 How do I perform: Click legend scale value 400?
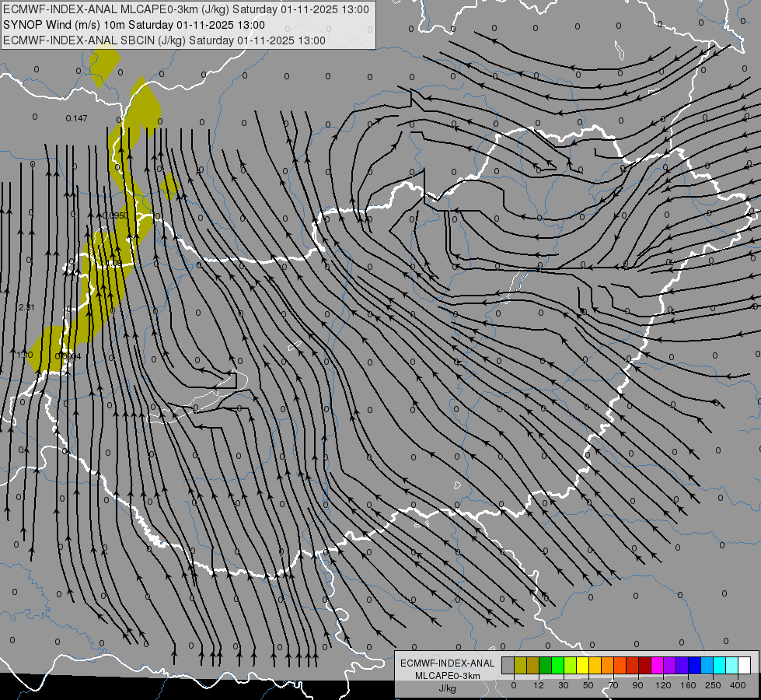(738, 685)
